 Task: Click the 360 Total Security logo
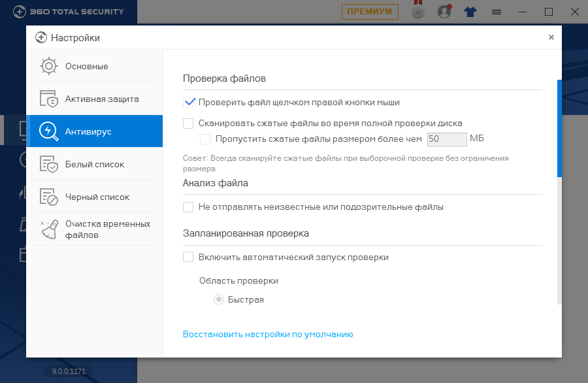(x=69, y=12)
